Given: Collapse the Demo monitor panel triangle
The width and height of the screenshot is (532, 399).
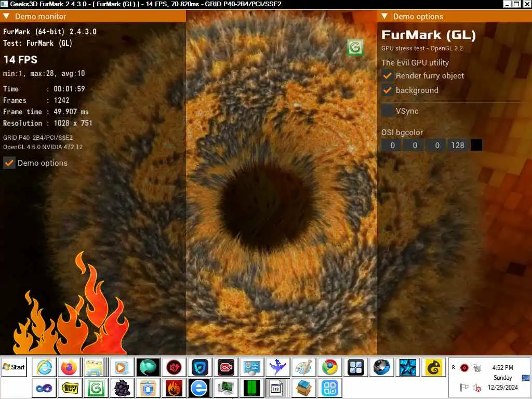Looking at the screenshot, I should pyautogui.click(x=6, y=16).
